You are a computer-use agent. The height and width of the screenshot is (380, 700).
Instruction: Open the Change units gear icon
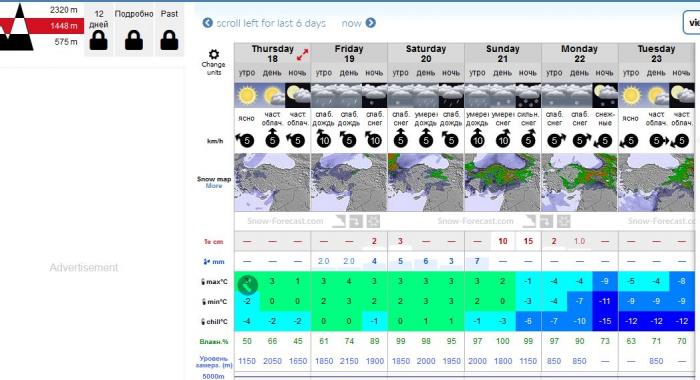point(214,54)
